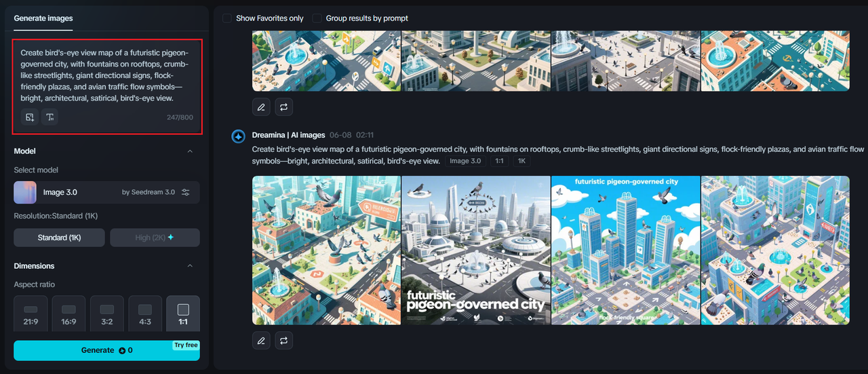Screen dimensions: 868x374
Task: Click the text effect icon in prompt box
Action: [50, 117]
